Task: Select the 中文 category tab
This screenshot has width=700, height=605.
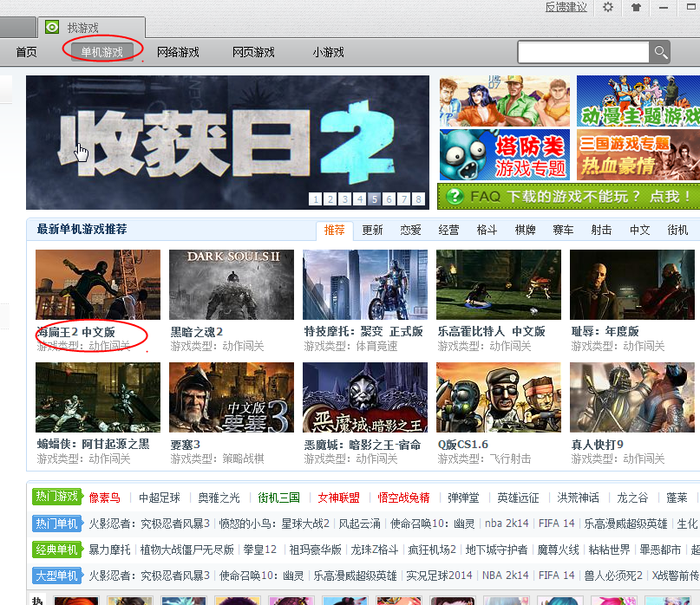Action: click(640, 231)
